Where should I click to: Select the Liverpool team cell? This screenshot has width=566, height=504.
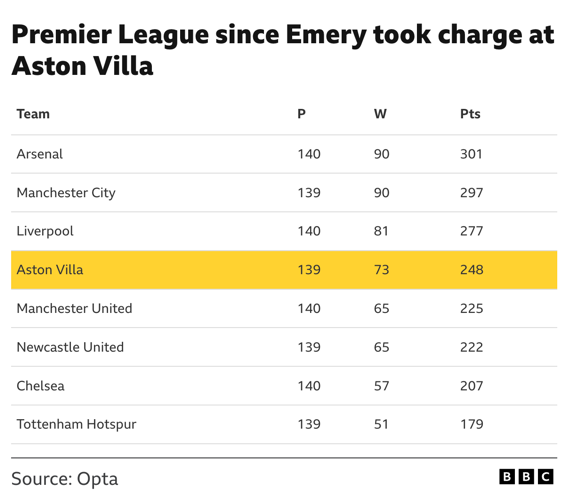[x=45, y=231]
